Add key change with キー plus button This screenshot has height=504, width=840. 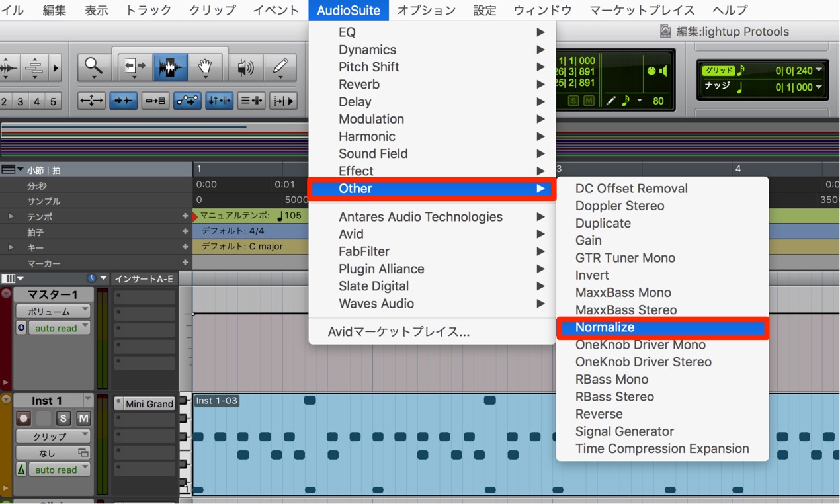coord(185,247)
